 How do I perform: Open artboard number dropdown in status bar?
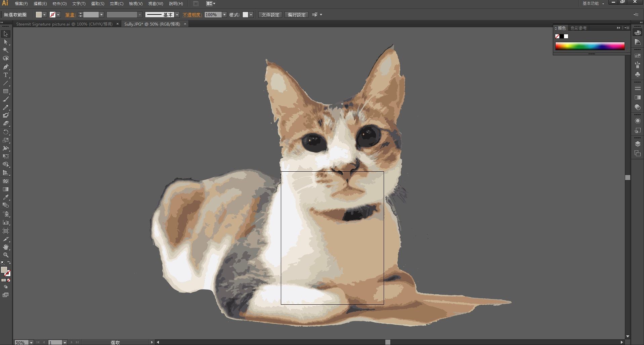65,342
